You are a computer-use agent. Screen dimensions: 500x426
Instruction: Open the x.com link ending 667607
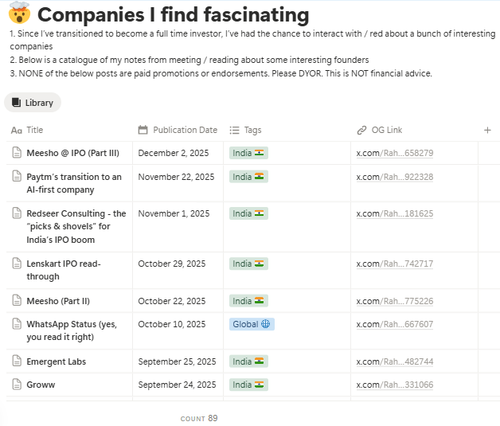coord(395,324)
